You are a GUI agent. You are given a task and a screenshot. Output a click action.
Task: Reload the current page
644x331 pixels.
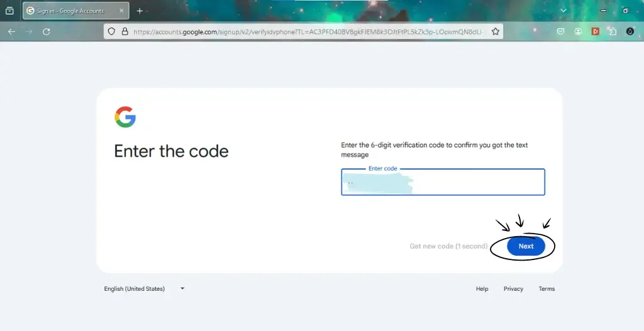(x=46, y=31)
